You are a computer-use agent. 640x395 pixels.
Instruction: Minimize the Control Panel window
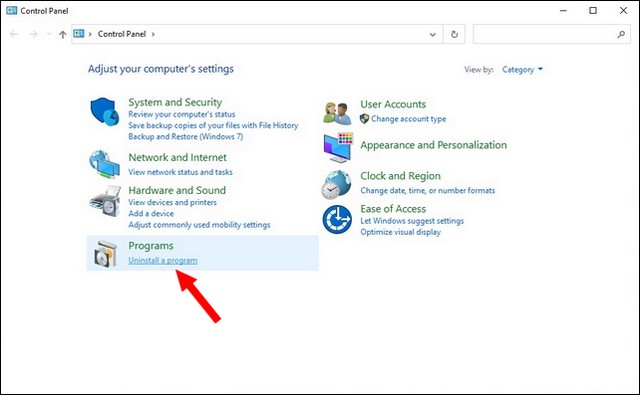tap(563, 11)
